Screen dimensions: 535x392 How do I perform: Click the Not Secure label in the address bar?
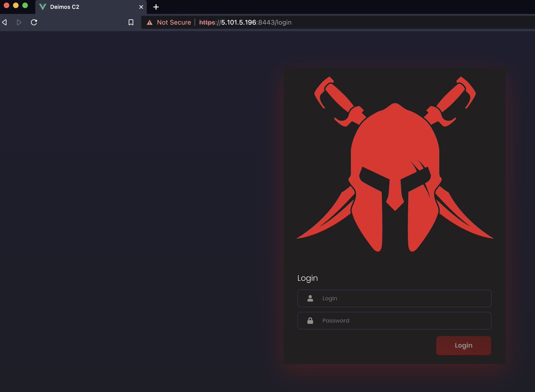(x=173, y=22)
